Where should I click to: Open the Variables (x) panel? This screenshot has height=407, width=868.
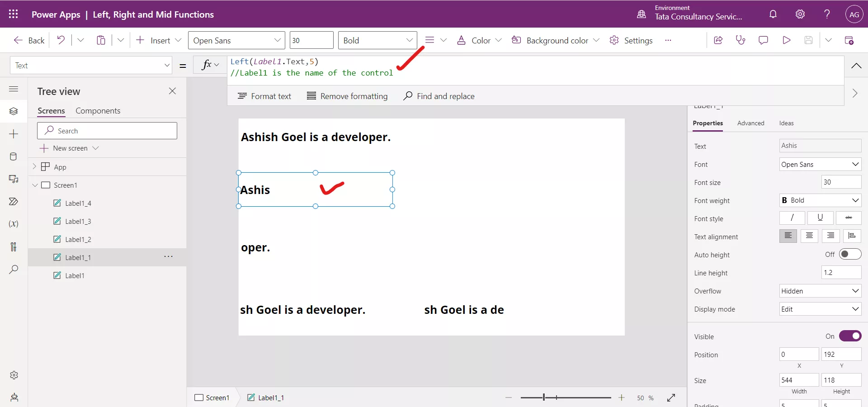[x=14, y=224]
